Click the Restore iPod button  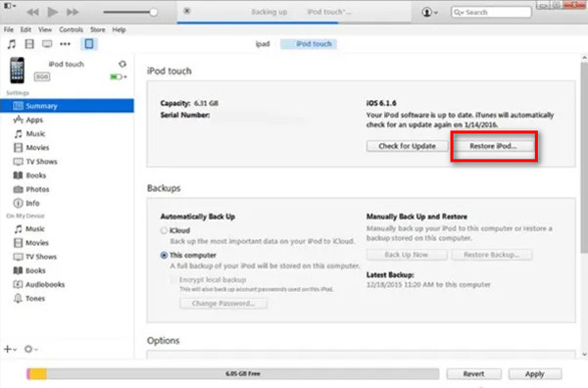click(x=493, y=146)
